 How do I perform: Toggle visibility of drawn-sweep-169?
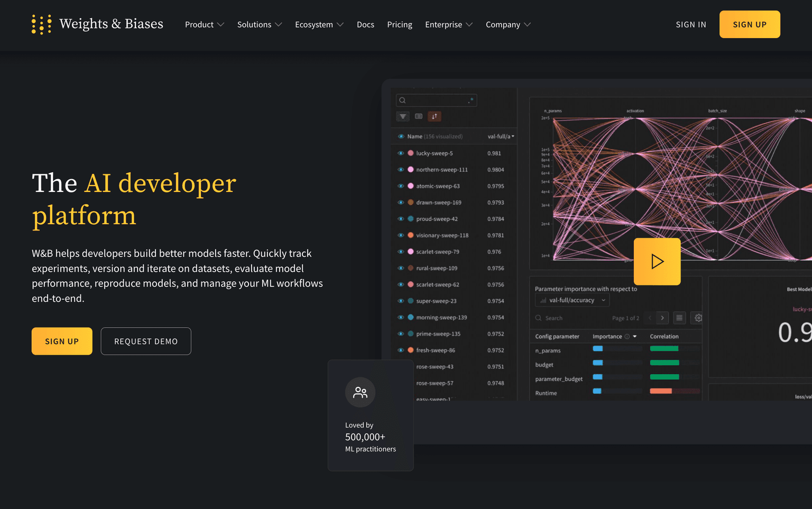click(401, 202)
